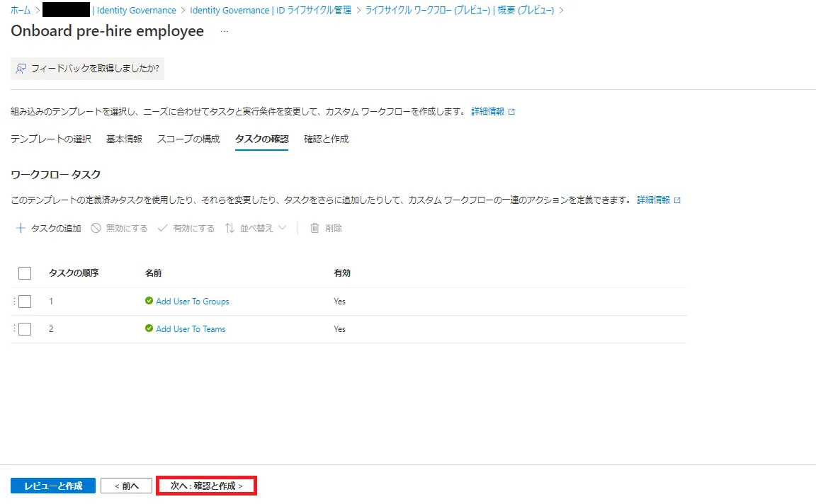This screenshot has width=816, height=504.
Task: Expand the 並べ替え dropdown chevron
Action: click(283, 228)
